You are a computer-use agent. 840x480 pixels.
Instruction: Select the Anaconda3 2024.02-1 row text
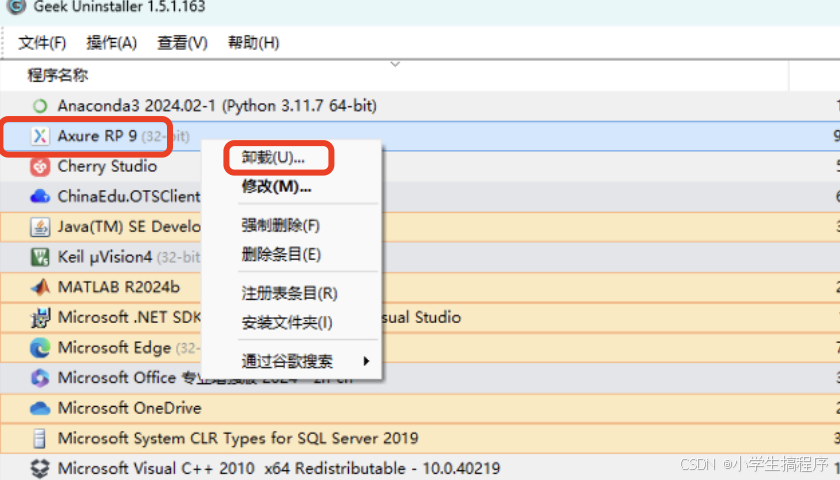(x=217, y=106)
